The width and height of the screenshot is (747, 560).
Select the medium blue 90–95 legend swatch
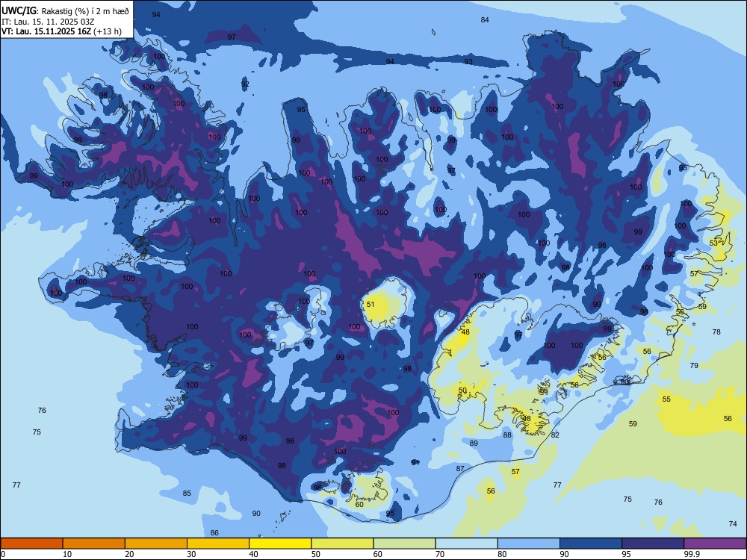(x=591, y=544)
